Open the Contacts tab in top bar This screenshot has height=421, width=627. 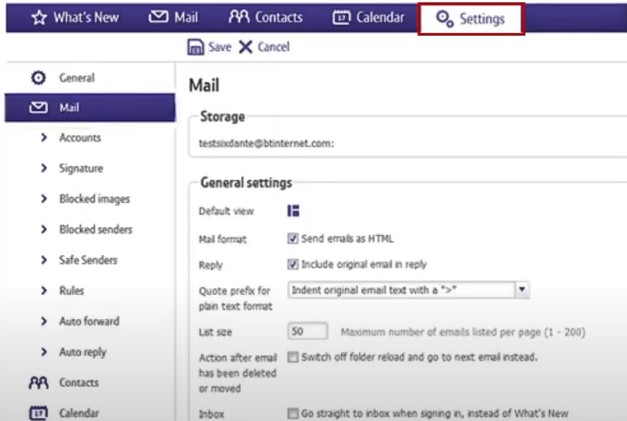pos(266,17)
